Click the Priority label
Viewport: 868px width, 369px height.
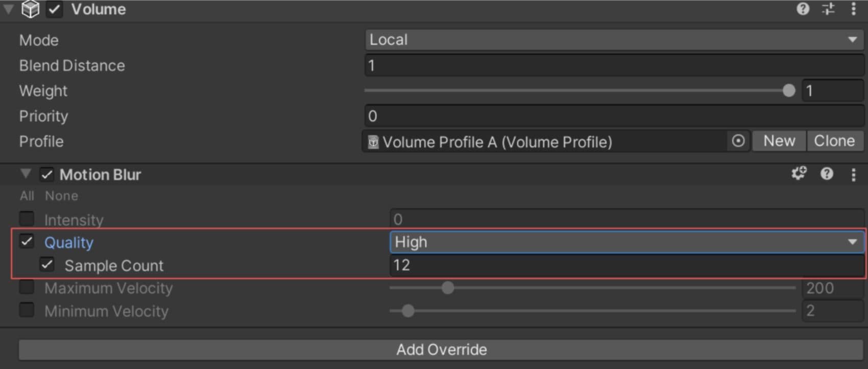[x=43, y=117]
